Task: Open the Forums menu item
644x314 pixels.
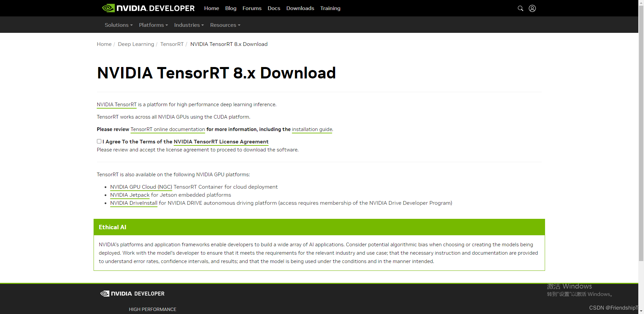Action: point(252,8)
